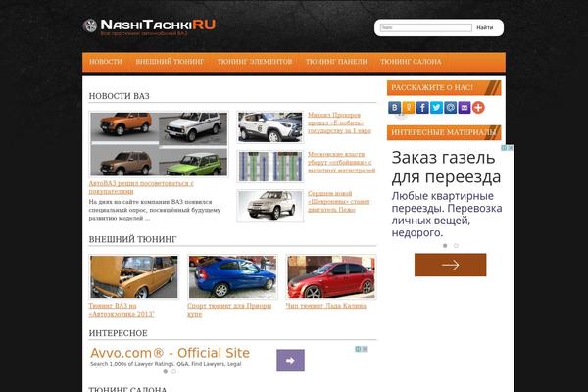The image size is (588, 392).
Task: Close the sidebar gazelle ad
Action: 511,148
